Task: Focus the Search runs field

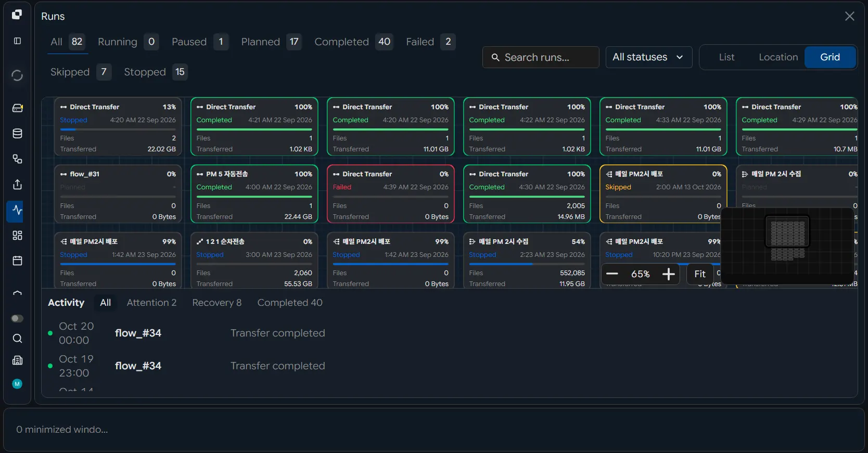Action: pos(541,57)
